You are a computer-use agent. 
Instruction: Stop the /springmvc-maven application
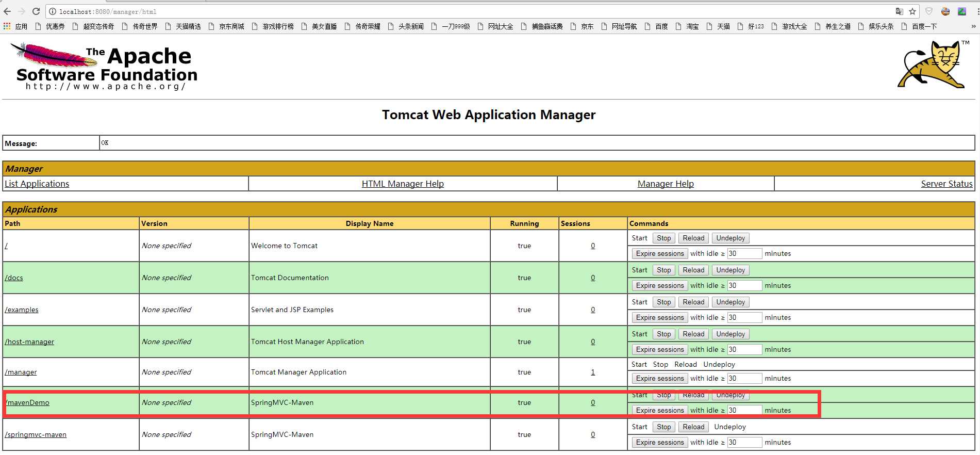(x=664, y=427)
